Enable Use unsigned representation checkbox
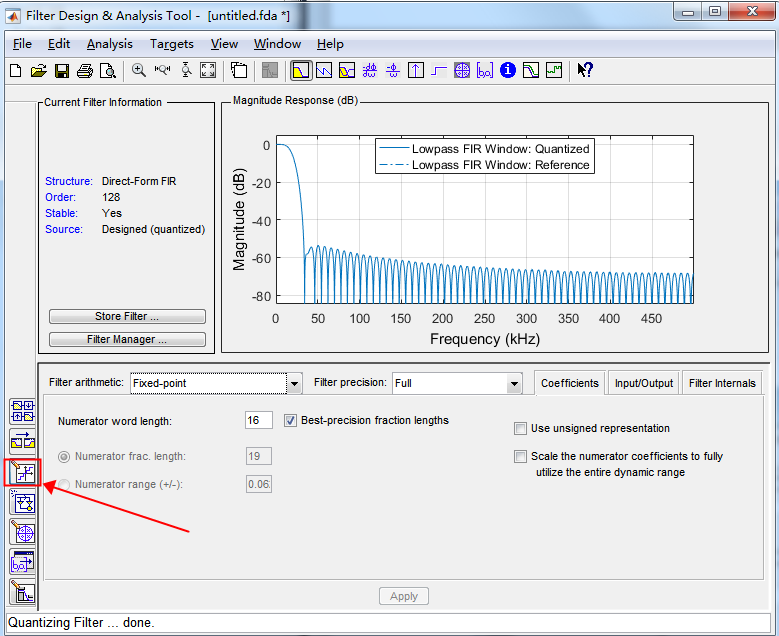779x636 pixels. coord(520,429)
